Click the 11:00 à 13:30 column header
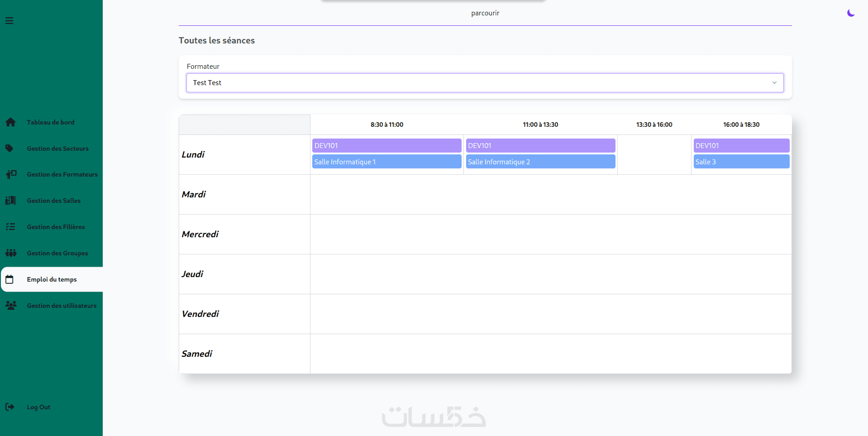Image resolution: width=868 pixels, height=436 pixels. click(x=540, y=125)
